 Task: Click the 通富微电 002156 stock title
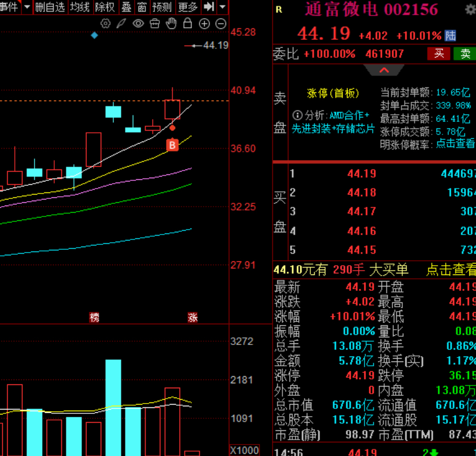(x=371, y=9)
